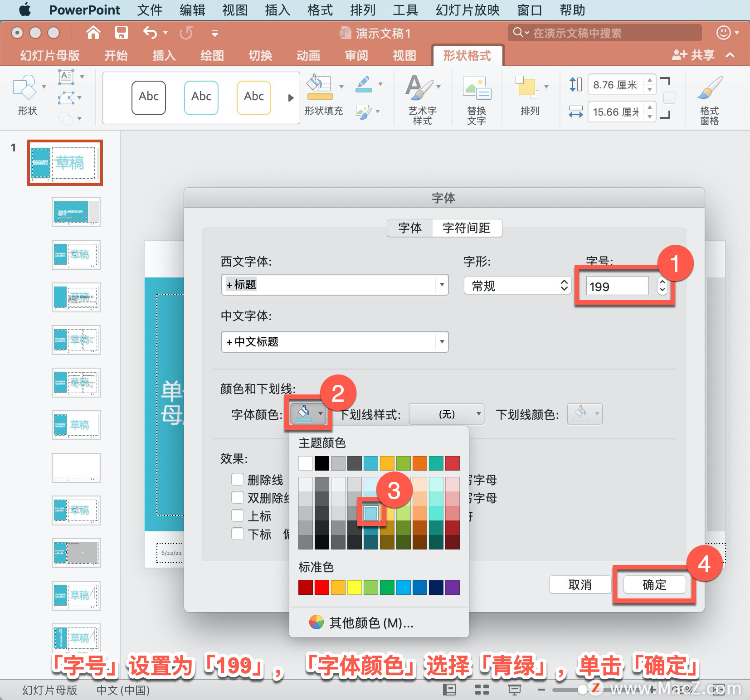Click the shape height 8.76 厘米 field
This screenshot has width=750, height=700.
615,85
